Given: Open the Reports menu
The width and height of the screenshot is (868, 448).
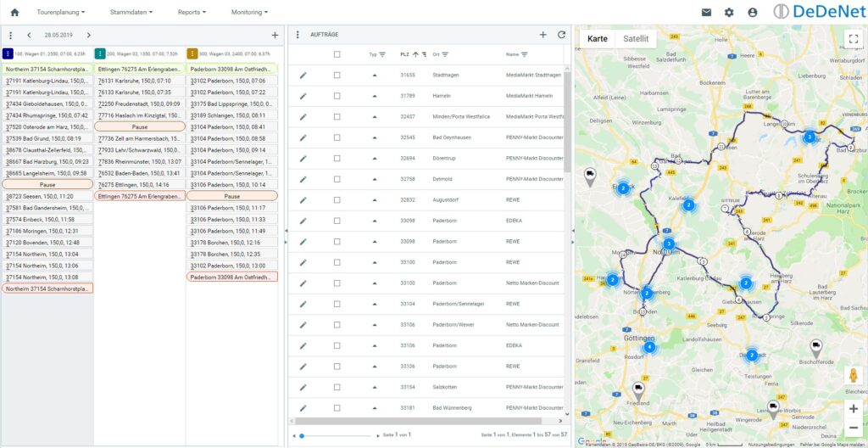Looking at the screenshot, I should point(193,13).
